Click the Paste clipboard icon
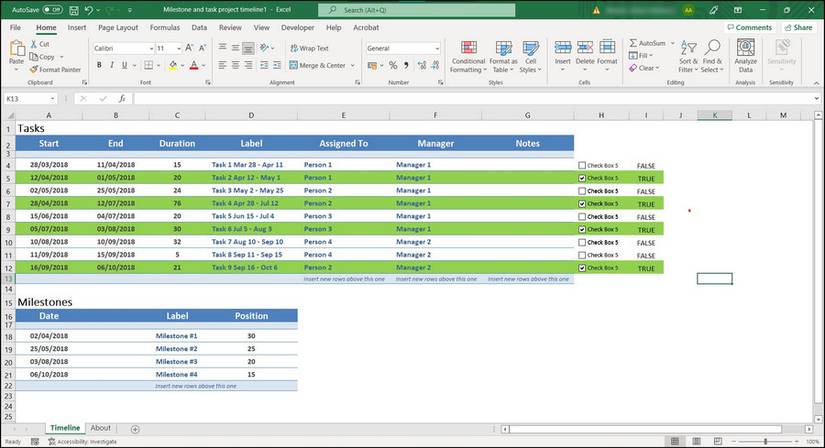The height and width of the screenshot is (448, 825). [x=17, y=49]
